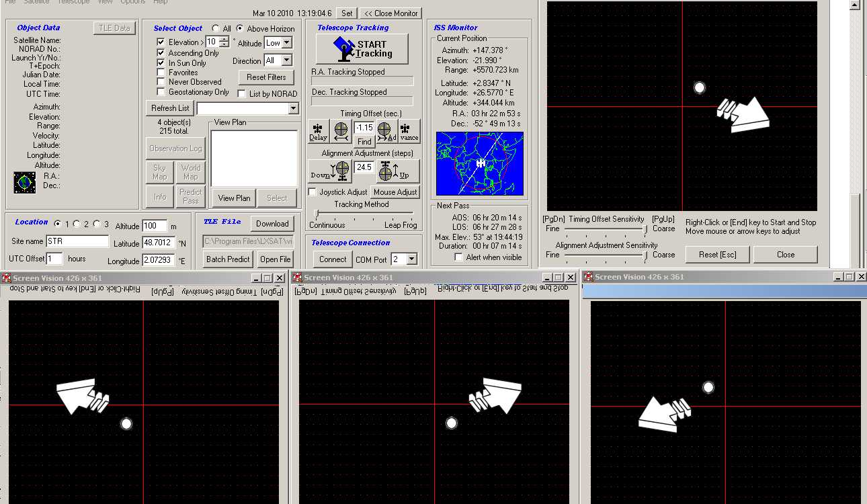Click the Longitude input field
This screenshot has height=504, width=867.
[x=159, y=260]
